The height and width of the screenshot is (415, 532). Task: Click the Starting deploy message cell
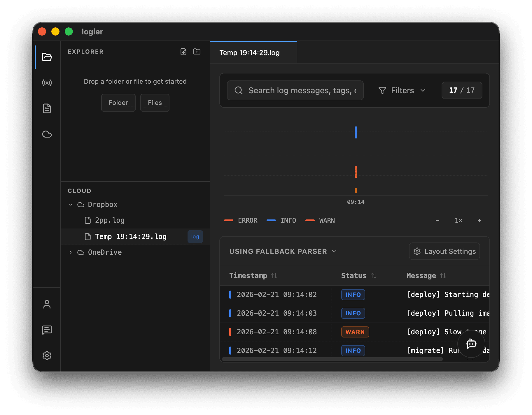(x=448, y=295)
